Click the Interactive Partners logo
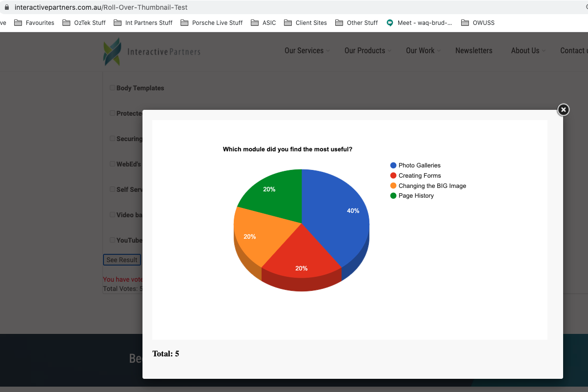 [151, 51]
